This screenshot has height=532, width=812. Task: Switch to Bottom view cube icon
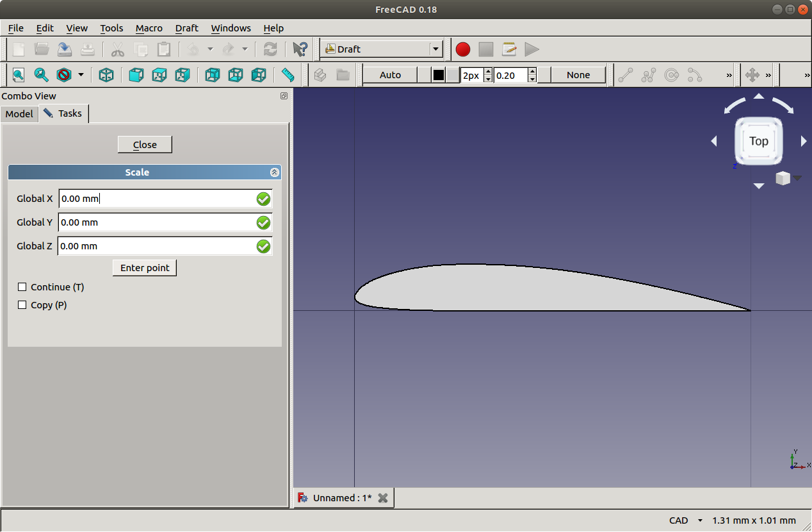pyautogui.click(x=236, y=75)
